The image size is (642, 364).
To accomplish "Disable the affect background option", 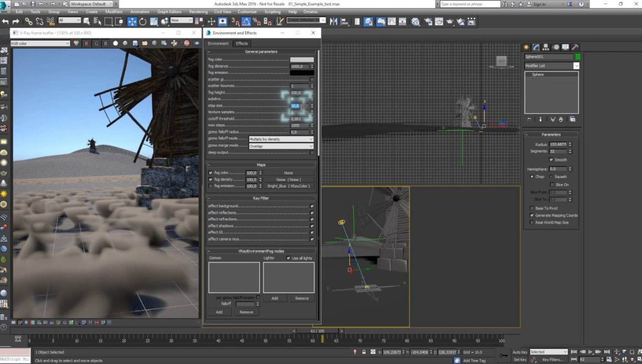I will point(312,206).
